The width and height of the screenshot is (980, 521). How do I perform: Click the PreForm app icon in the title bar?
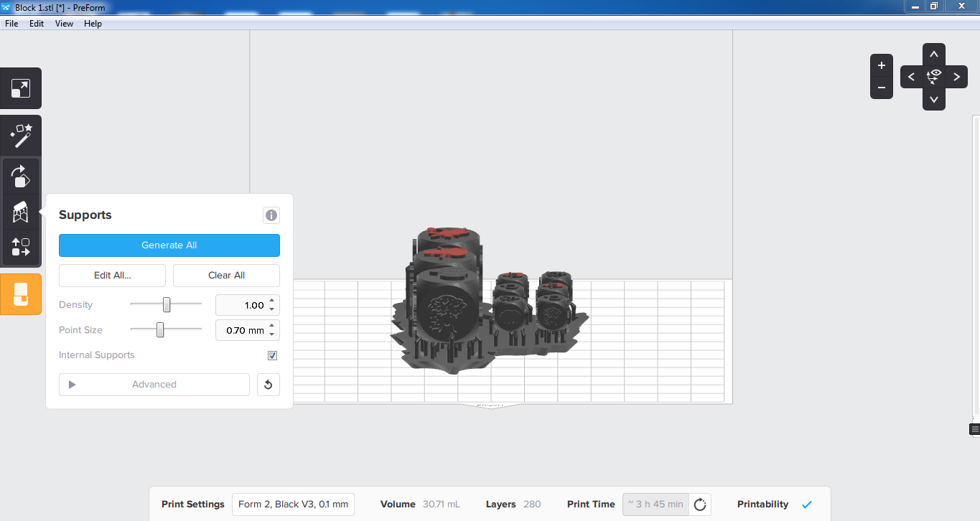coord(6,6)
